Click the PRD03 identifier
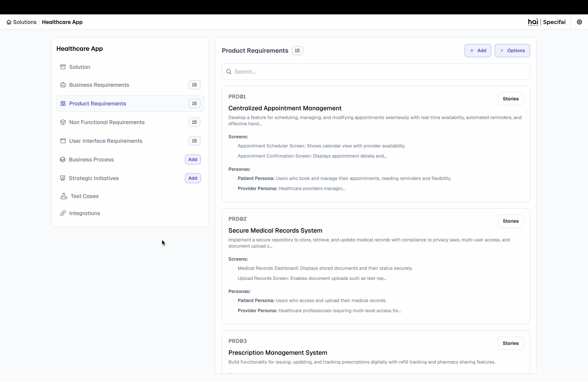This screenshot has height=382, width=588. coord(237,341)
